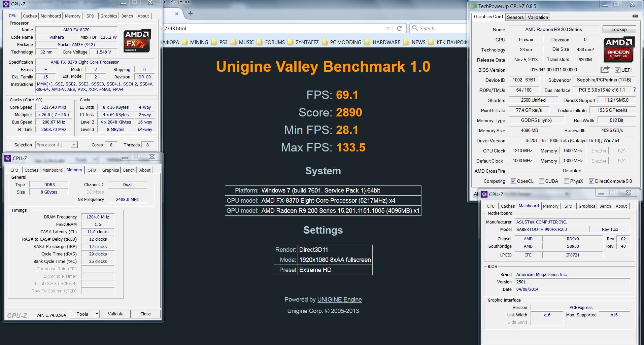Uncheck the OpenCL checkbox
Image resolution: width=644 pixels, height=345 pixels.
tap(513, 181)
